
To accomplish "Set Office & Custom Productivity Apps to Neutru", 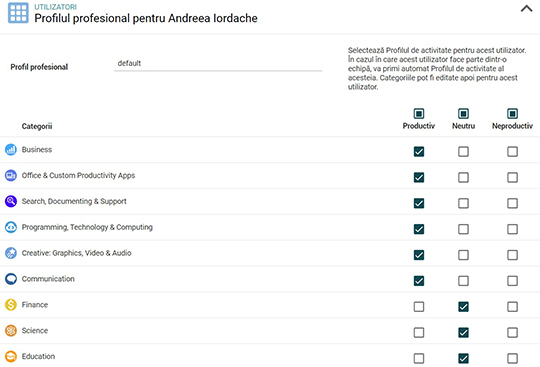I will point(464,177).
